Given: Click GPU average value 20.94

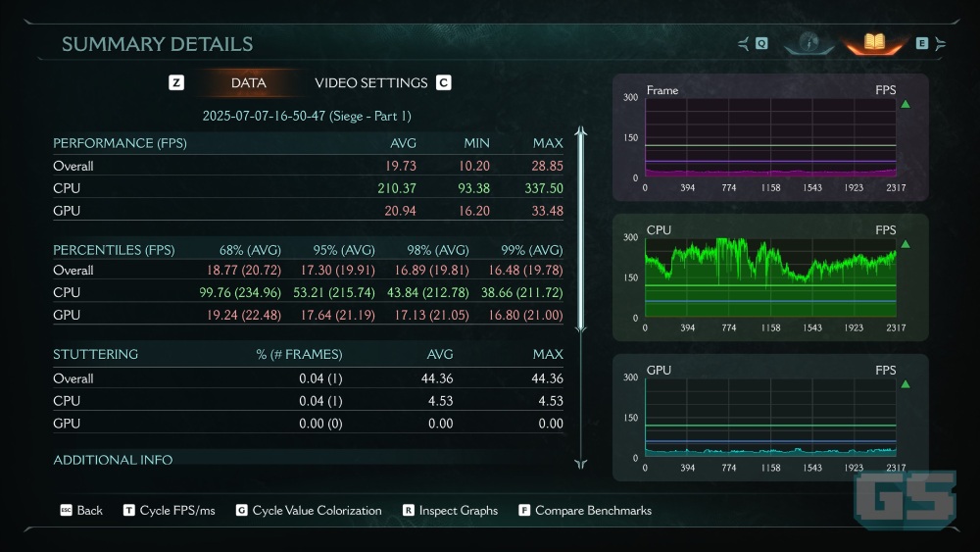Looking at the screenshot, I should 401,211.
